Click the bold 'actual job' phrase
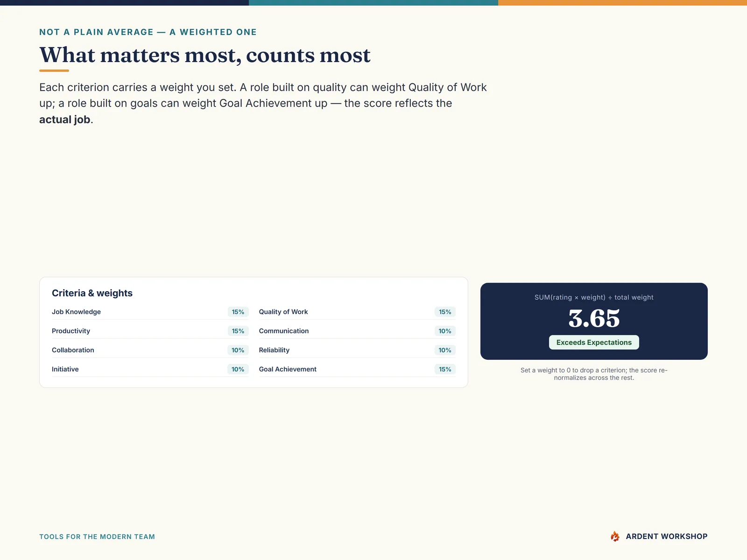 pyautogui.click(x=65, y=119)
